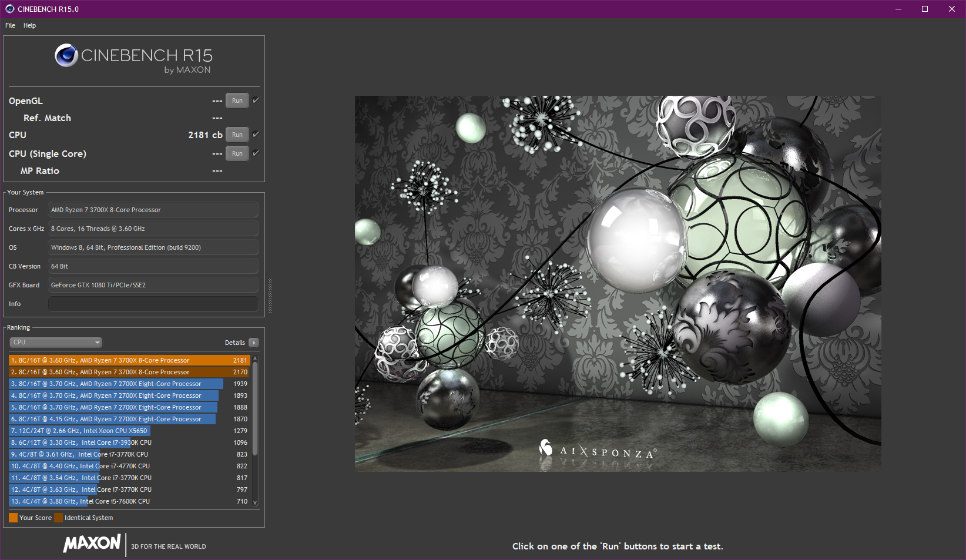Viewport: 966px width, 560px height.
Task: Close the Cinebench window
Action: (952, 9)
